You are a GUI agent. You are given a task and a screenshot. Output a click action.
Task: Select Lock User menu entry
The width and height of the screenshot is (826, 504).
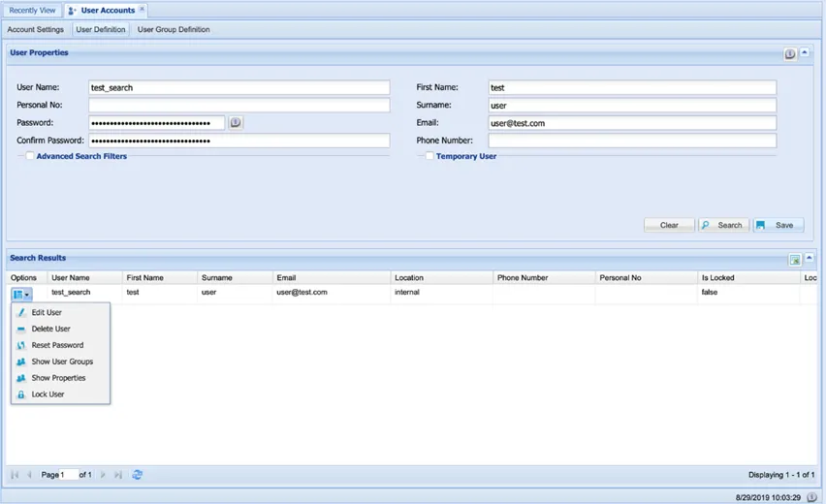60,394
